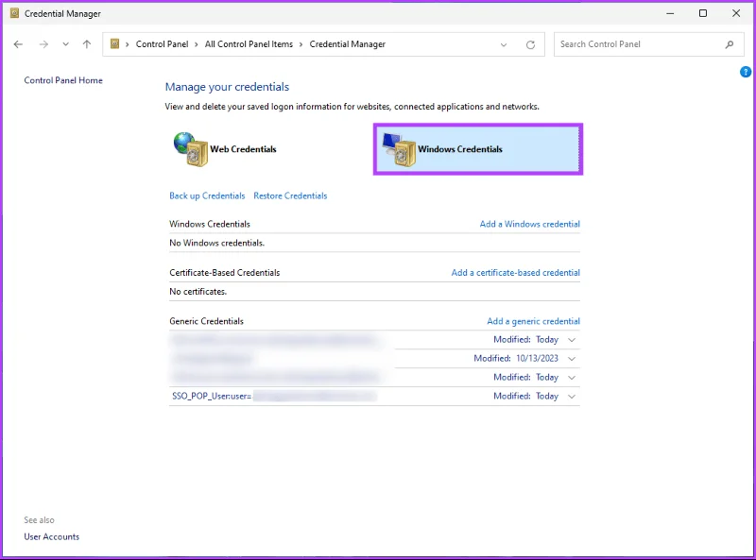Click breadcrumb chevron after Control Panel
The image size is (756, 560).
click(x=197, y=44)
